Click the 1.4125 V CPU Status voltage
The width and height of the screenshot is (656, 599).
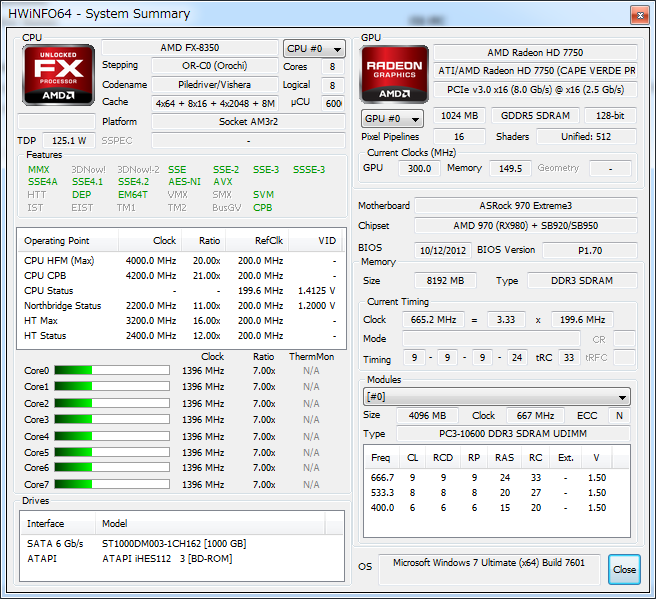316,291
